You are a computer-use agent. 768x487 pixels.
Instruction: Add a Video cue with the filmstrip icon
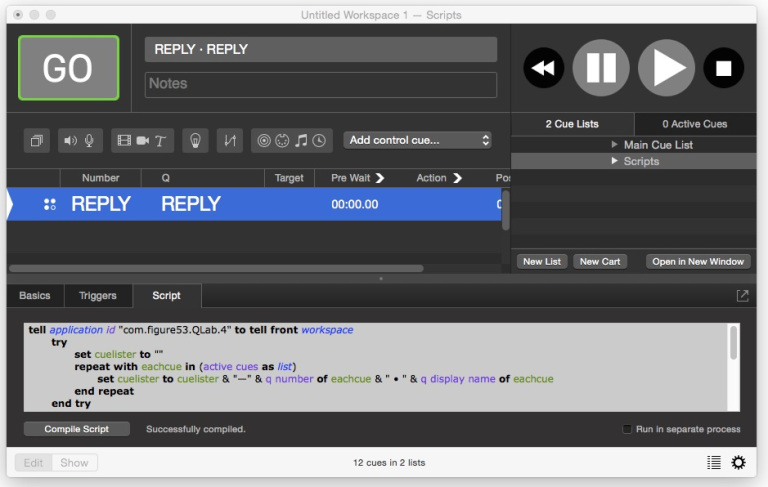click(x=123, y=141)
